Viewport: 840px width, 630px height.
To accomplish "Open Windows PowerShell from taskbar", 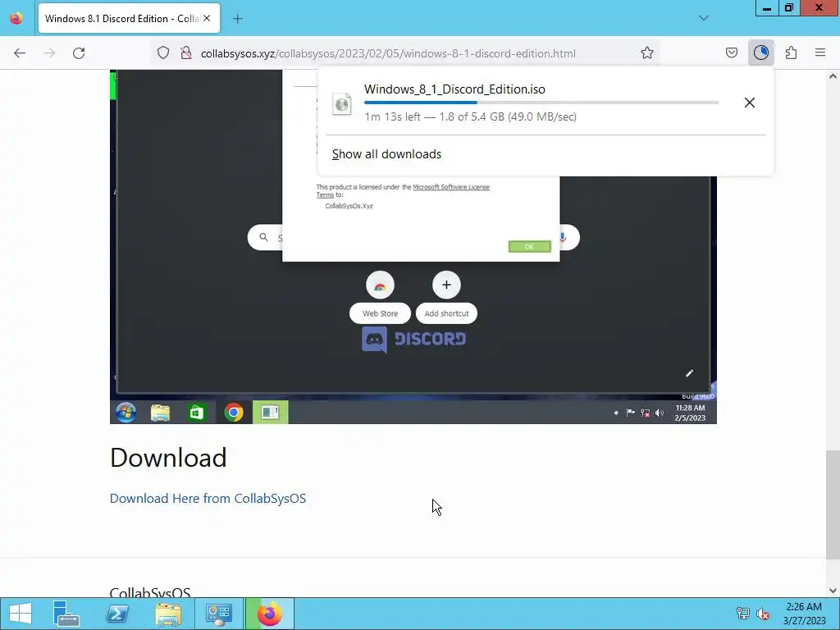I will coord(117,614).
